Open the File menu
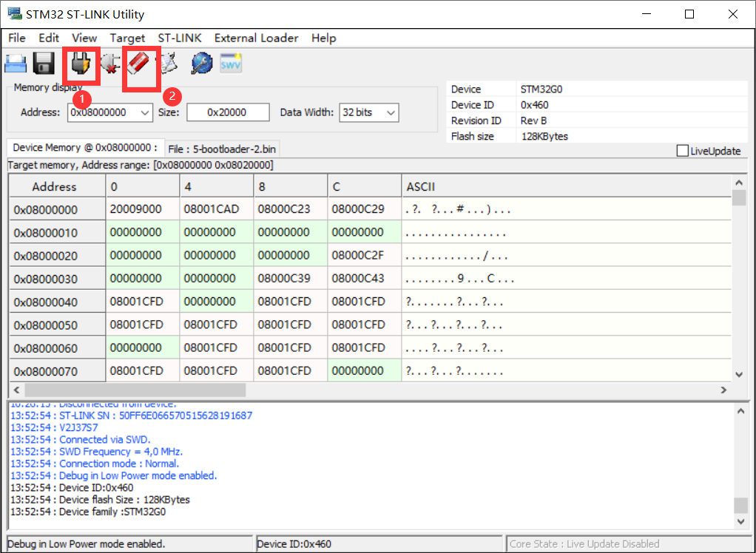This screenshot has height=553, width=756. pyautogui.click(x=17, y=38)
